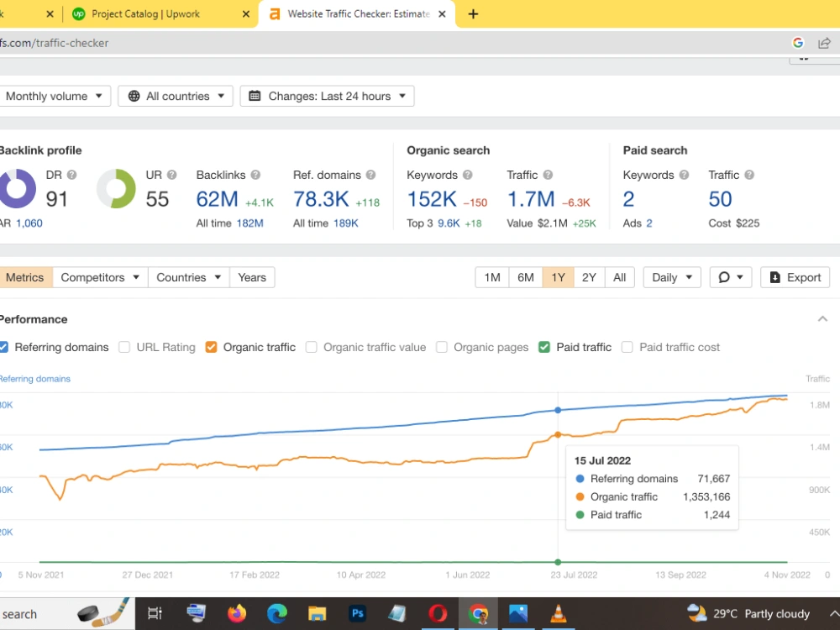This screenshot has height=630, width=840.
Task: Click the DR help question mark icon
Action: click(71, 175)
